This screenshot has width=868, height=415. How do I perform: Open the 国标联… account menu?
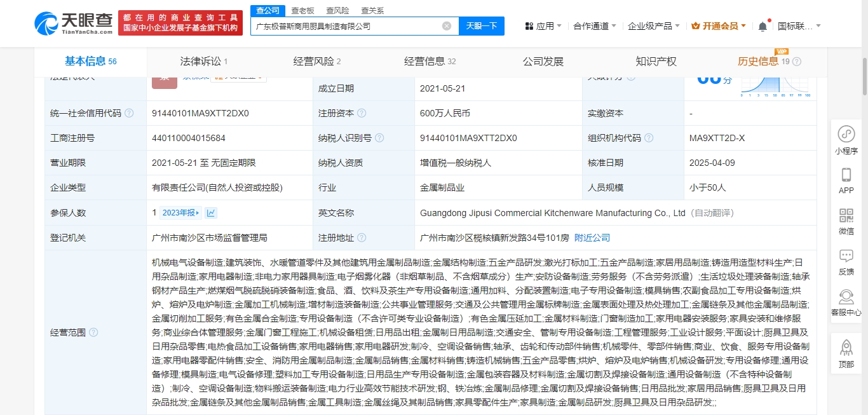click(799, 26)
